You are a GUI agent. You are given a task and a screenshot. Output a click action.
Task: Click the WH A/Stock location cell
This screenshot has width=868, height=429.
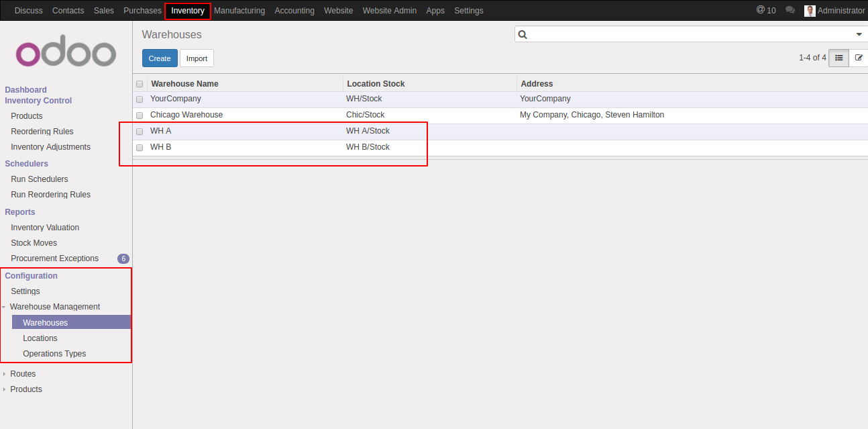pyautogui.click(x=368, y=131)
